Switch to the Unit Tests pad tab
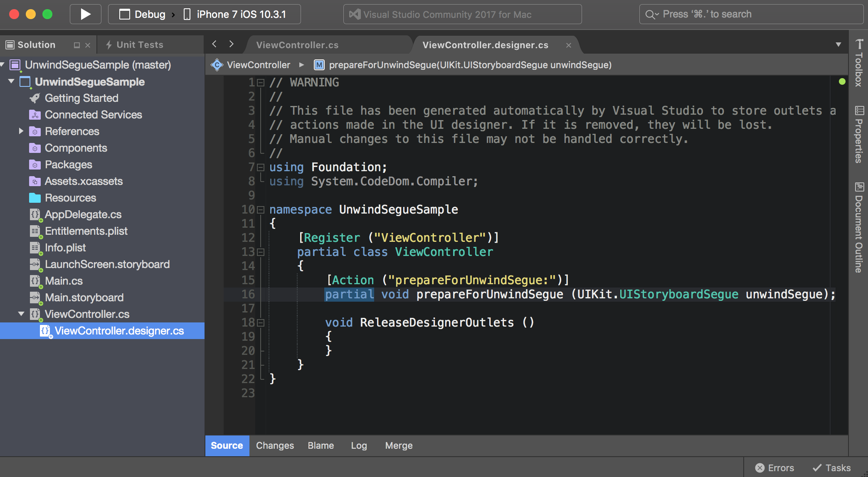Screen dimensions: 868x477 pos(135,45)
